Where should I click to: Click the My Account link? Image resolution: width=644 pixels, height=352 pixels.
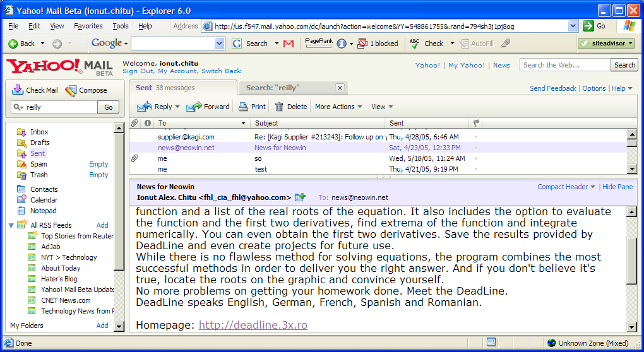[177, 71]
